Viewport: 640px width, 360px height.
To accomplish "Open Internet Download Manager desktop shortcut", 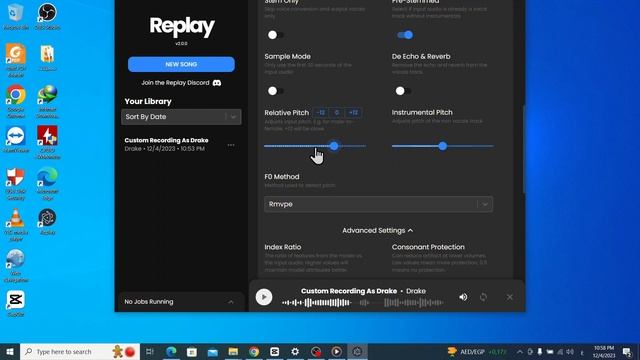I will pos(47,101).
